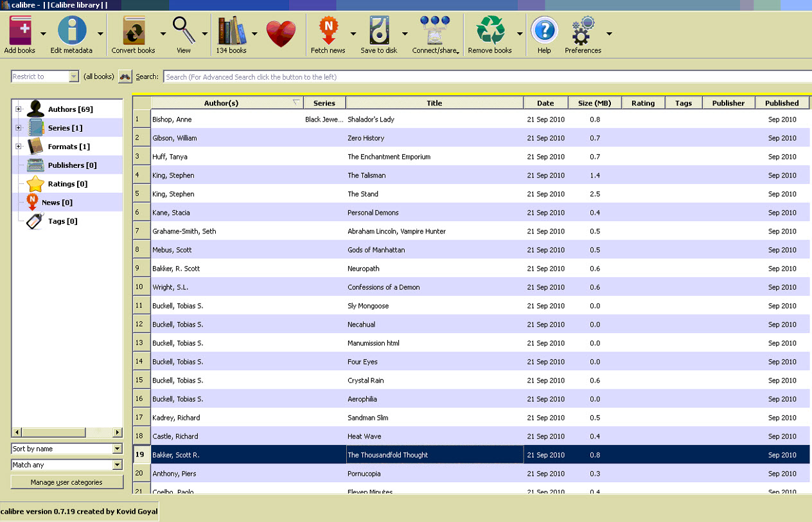Select Publishers [0] category
Image resolution: width=812 pixels, height=522 pixels.
point(72,165)
